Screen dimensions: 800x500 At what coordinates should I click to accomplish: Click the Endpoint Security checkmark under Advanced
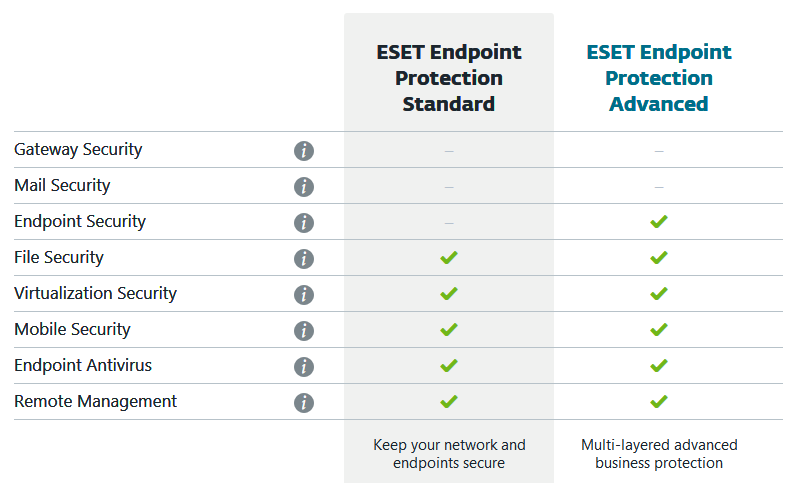[x=658, y=222]
